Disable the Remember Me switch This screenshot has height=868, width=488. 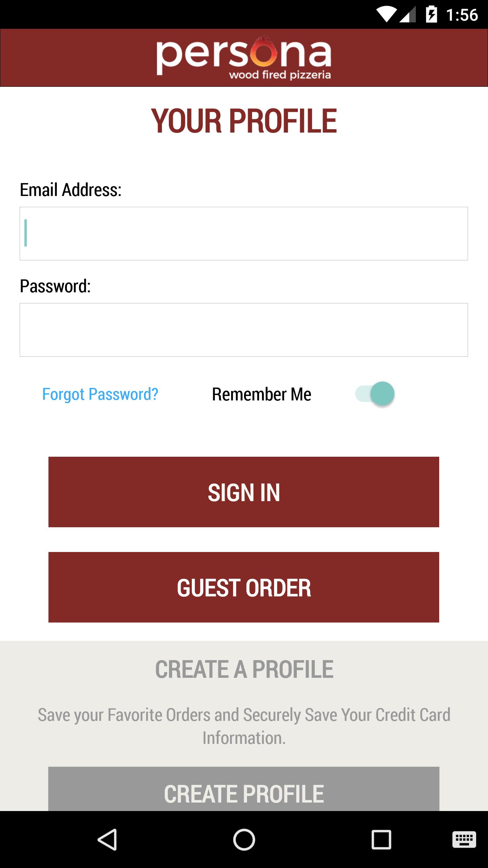tap(375, 394)
